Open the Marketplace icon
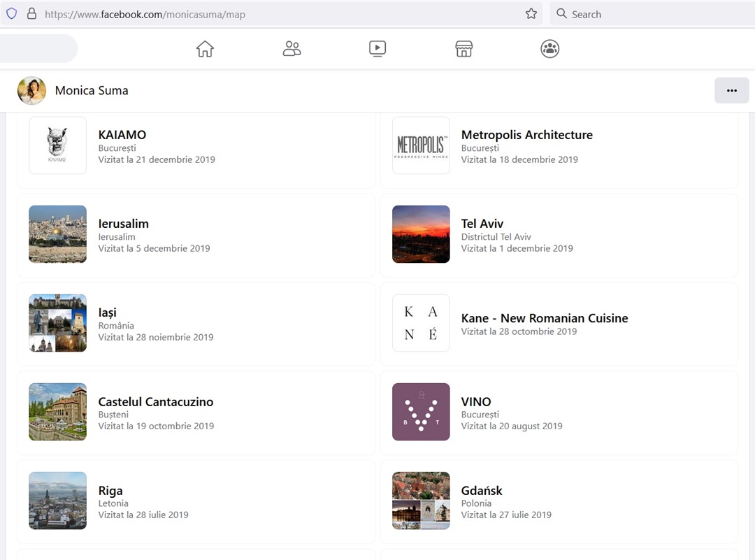 463,49
